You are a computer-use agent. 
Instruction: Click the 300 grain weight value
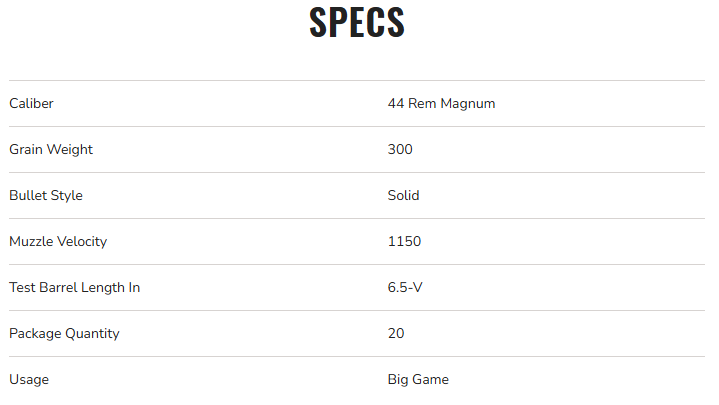click(400, 149)
